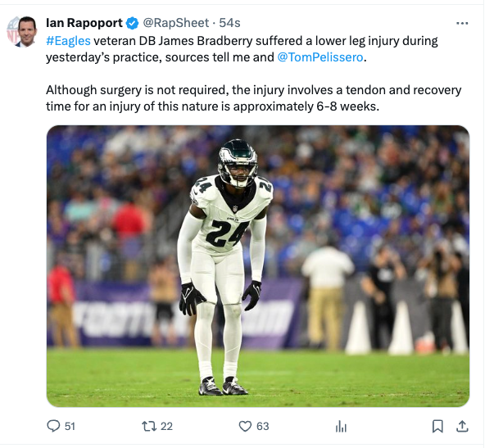Repost this tweet using the retweet arrows icon
Viewport: 494px width, 448px height.
click(149, 426)
